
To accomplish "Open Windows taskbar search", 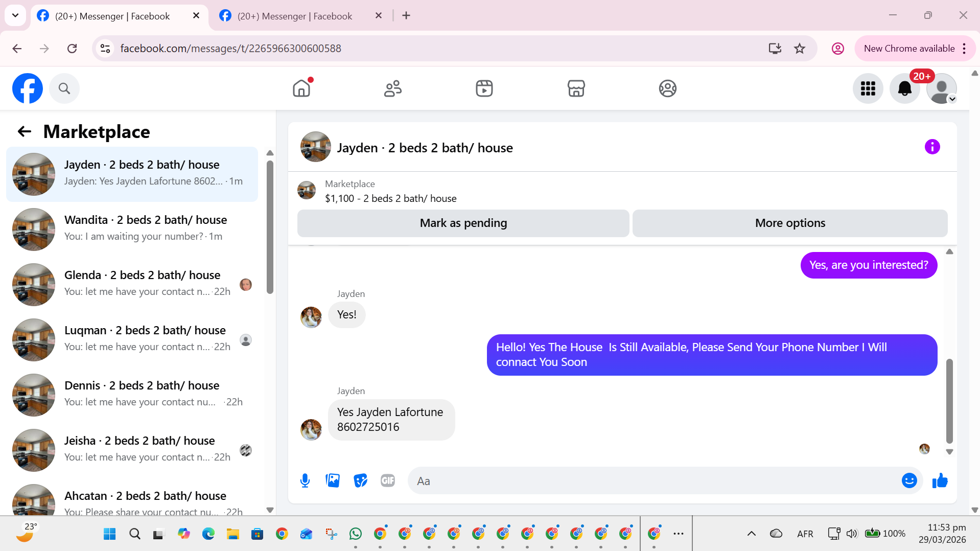I will pyautogui.click(x=135, y=534).
